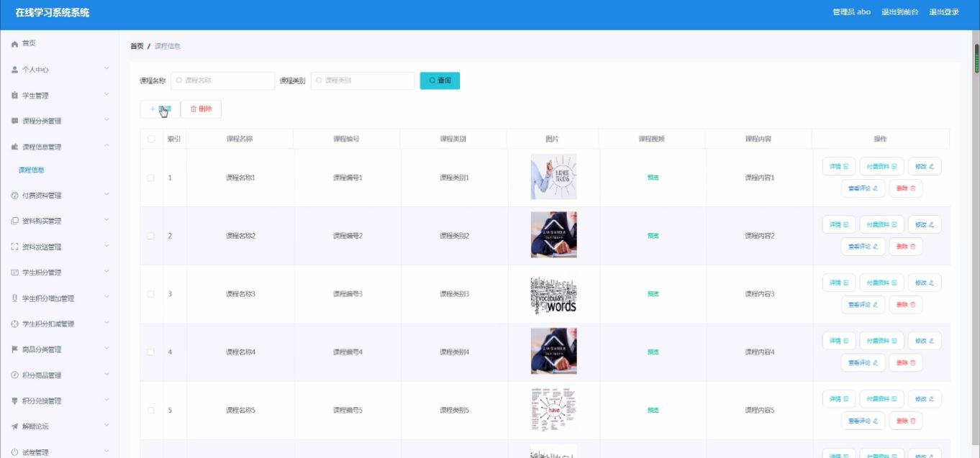Click 查看评论 button for 课程名称3
980x458 pixels.
click(863, 305)
